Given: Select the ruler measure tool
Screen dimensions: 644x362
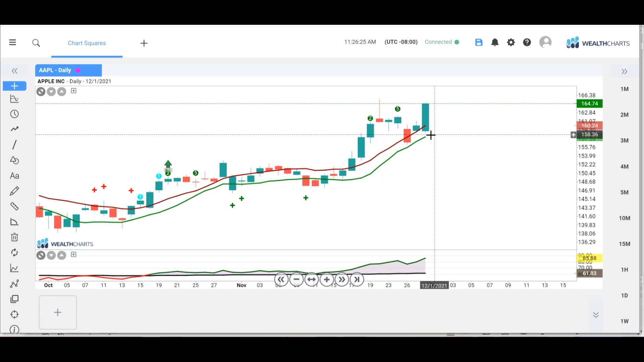Looking at the screenshot, I should point(14,206).
